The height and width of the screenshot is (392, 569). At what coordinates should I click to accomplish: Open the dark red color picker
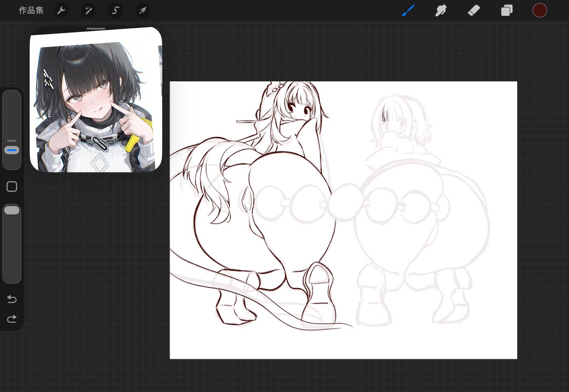[x=540, y=10]
